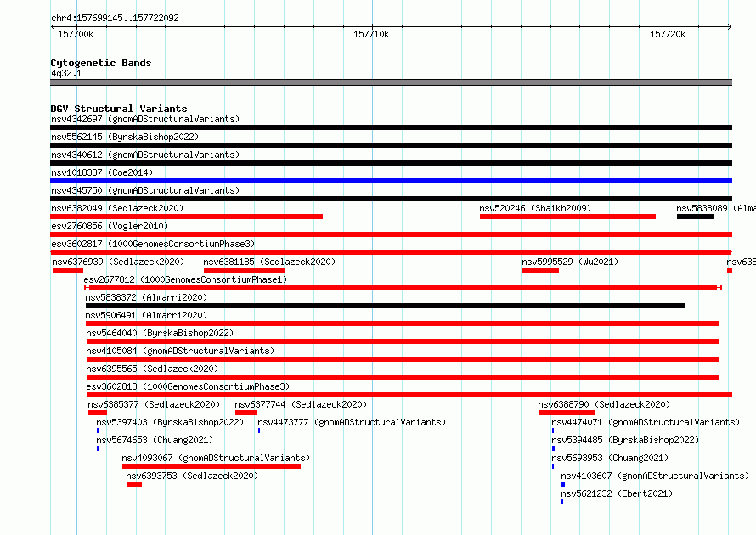
Task: Select nsv5838372 (Almarri2020) label
Action: click(146, 297)
